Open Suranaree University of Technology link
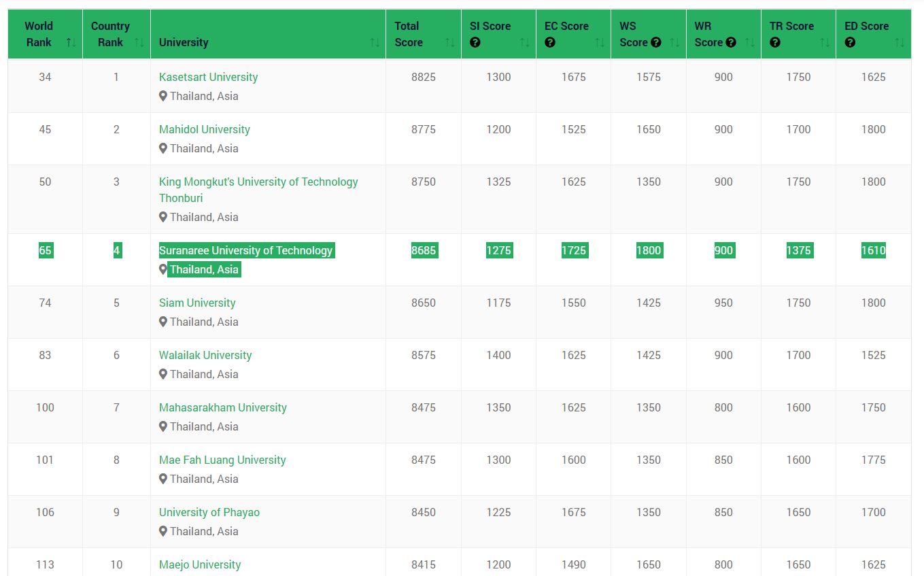This screenshot has height=576, width=924. 246,250
